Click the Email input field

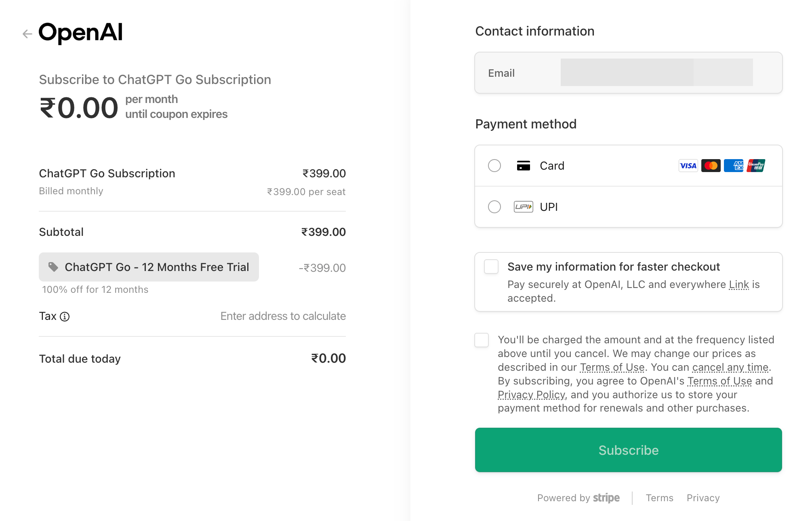coord(656,73)
